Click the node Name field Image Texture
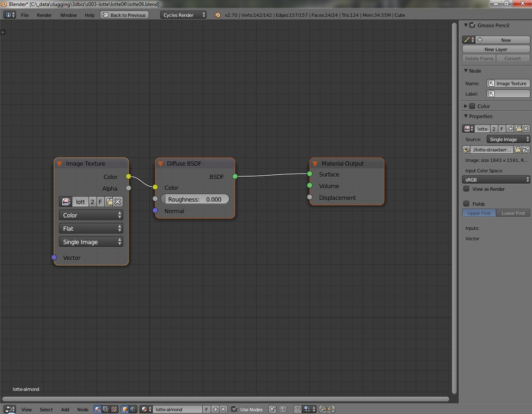The image size is (532, 414). pyautogui.click(x=508, y=83)
